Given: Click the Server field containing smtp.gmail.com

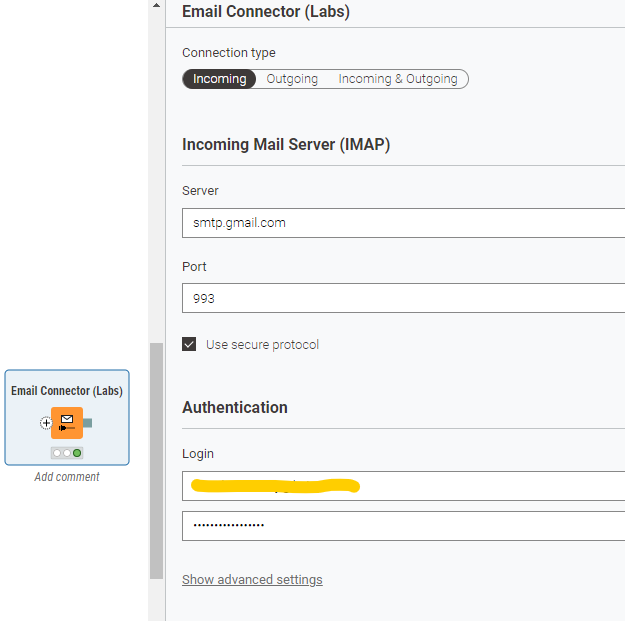Looking at the screenshot, I should (400, 223).
